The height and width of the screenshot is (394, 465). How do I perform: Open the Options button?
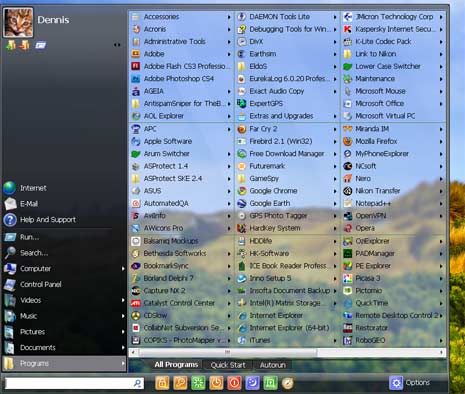point(410,383)
